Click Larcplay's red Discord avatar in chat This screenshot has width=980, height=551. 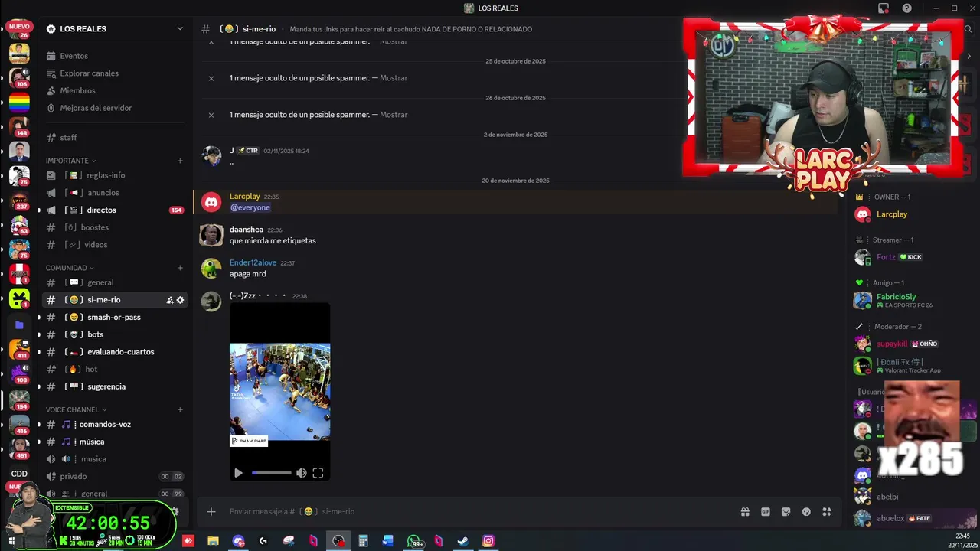click(211, 202)
